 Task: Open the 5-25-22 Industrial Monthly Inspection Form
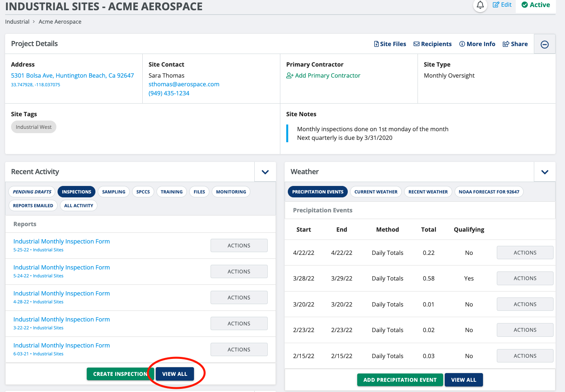62,242
